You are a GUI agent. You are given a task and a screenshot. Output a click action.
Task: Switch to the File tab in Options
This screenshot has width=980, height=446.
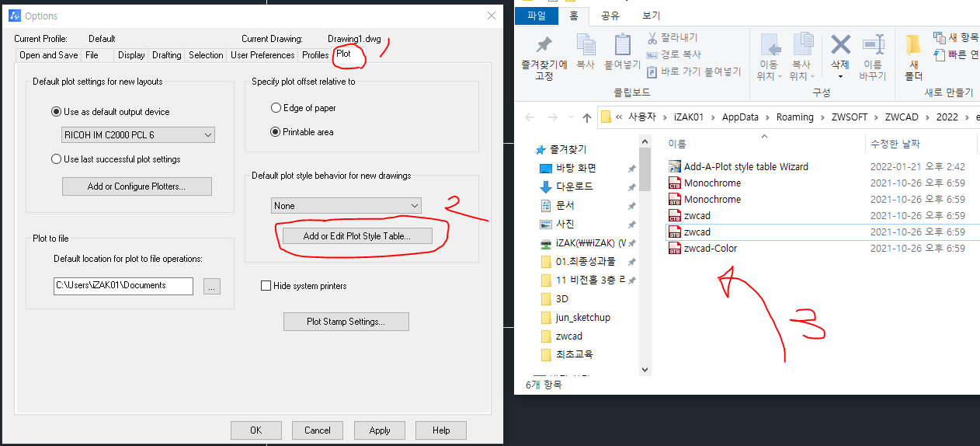point(92,55)
